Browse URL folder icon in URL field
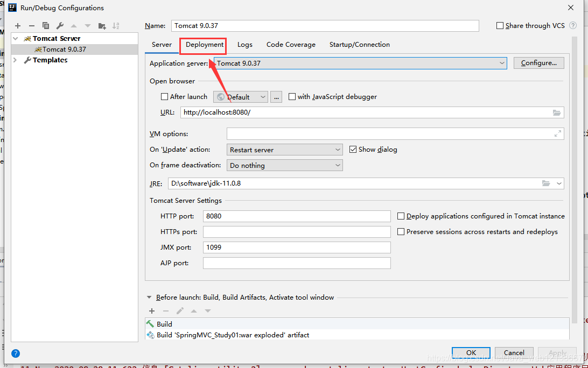The height and width of the screenshot is (368, 588). 557,112
